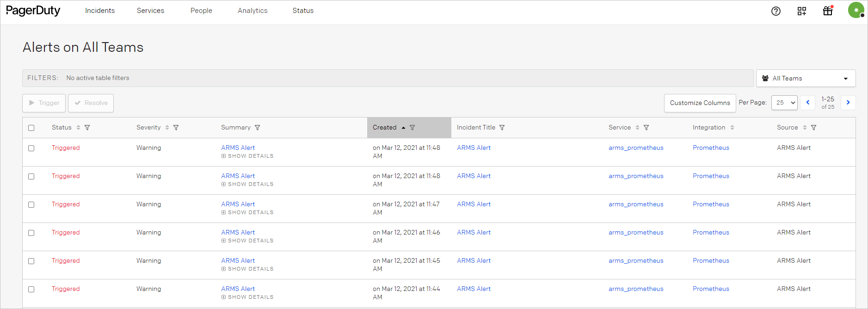Screen dimensions: 868x309
Task: Open ARMS Alert summary link for 11:47 alert
Action: [238, 204]
